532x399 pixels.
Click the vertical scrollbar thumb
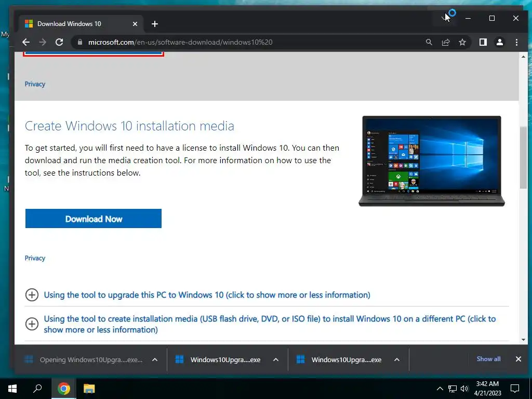coord(523,157)
